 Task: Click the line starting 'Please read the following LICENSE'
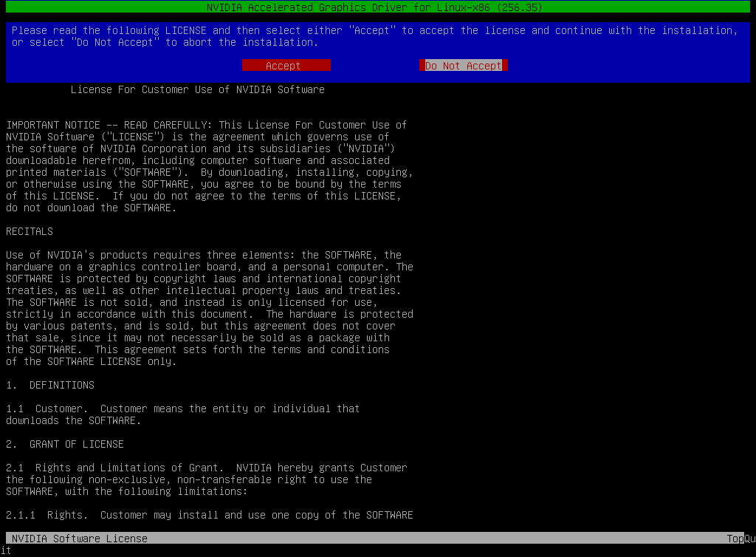[374, 31]
